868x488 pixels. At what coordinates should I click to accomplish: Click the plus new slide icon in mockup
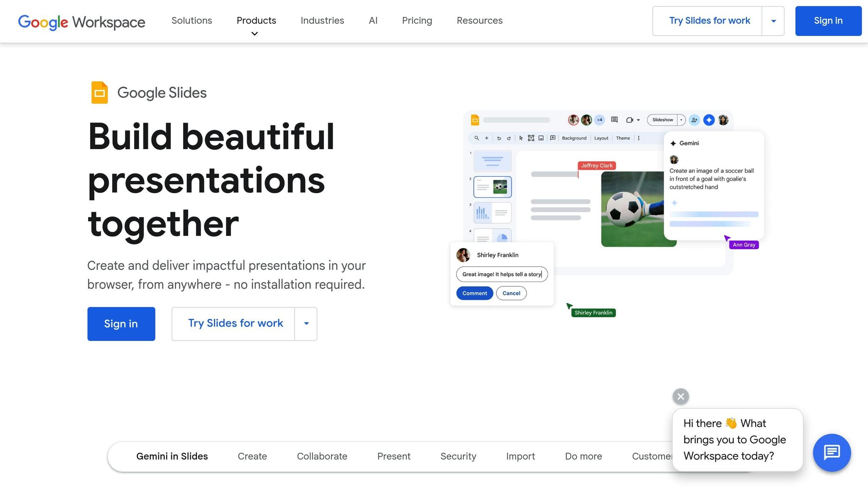click(x=487, y=138)
